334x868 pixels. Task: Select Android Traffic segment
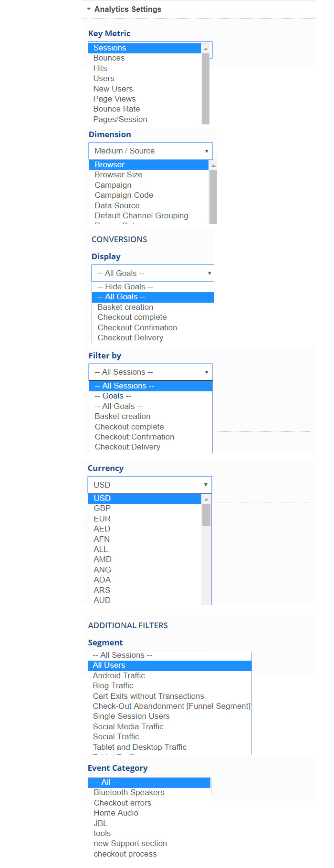point(119,675)
